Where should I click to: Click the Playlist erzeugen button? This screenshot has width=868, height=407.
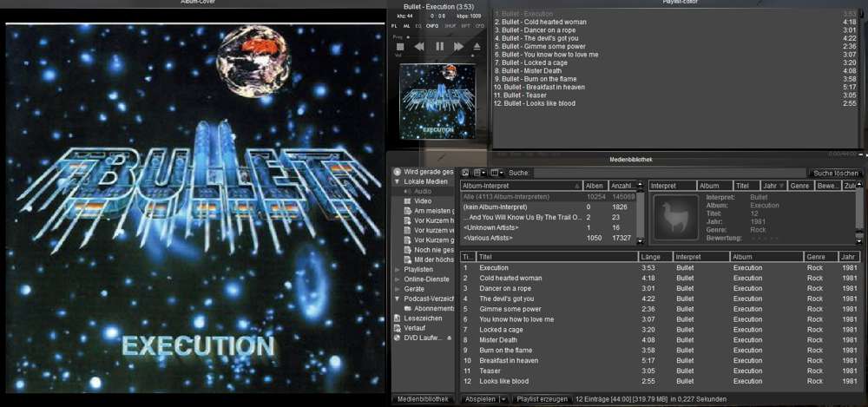[x=542, y=399]
